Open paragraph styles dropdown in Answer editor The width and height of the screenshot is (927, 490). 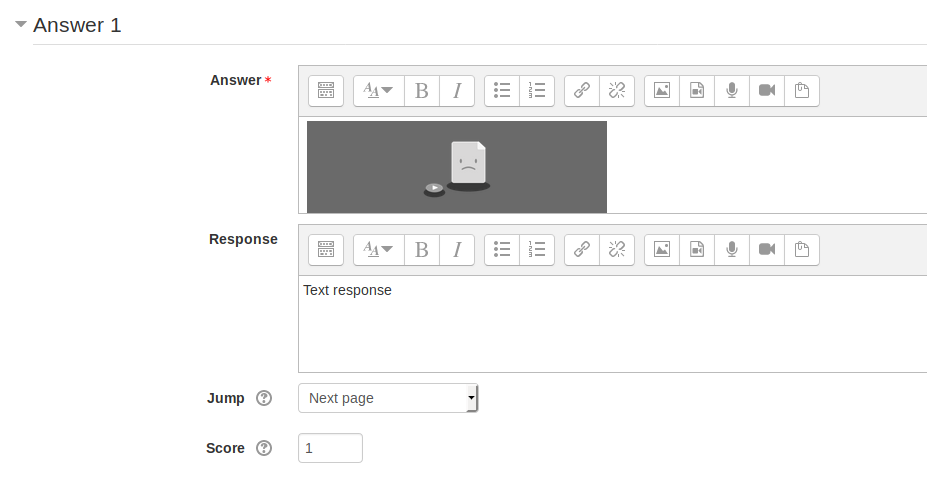(x=378, y=91)
